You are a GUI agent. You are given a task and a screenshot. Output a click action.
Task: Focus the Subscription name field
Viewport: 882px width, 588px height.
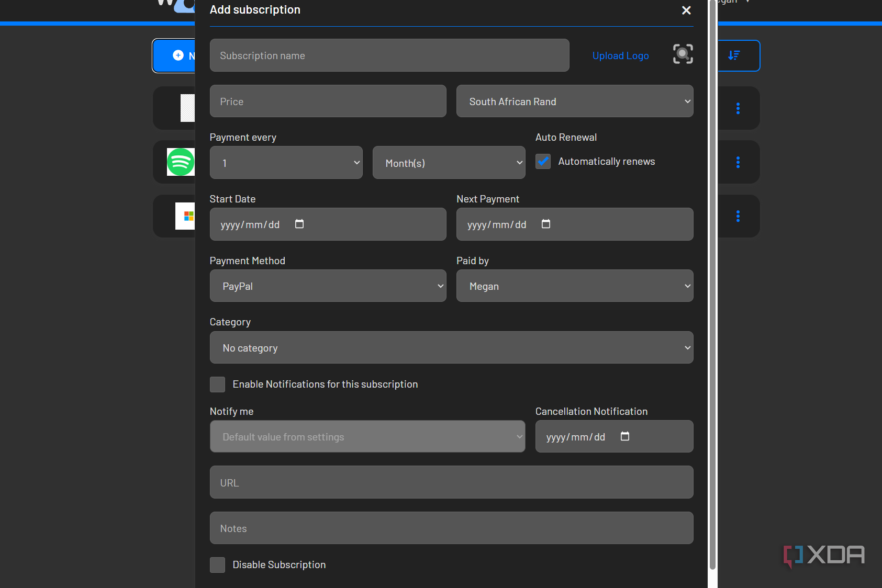click(389, 55)
